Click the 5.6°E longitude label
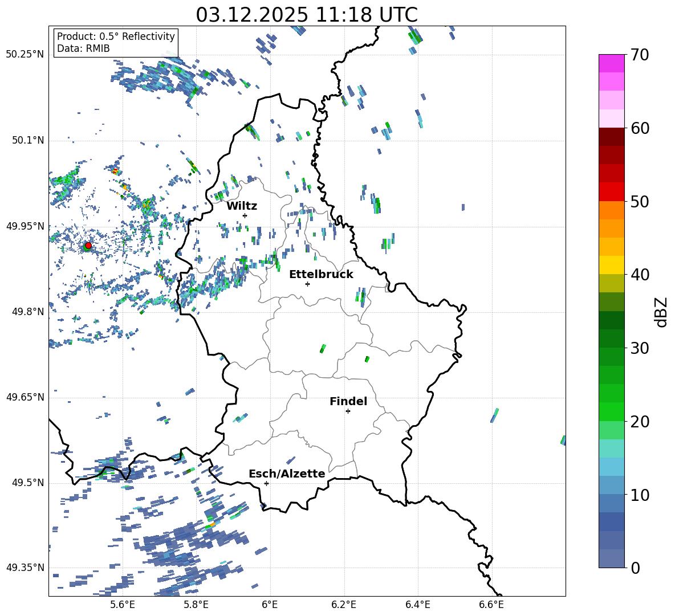Screen dimensions: 675x616 point(123,605)
